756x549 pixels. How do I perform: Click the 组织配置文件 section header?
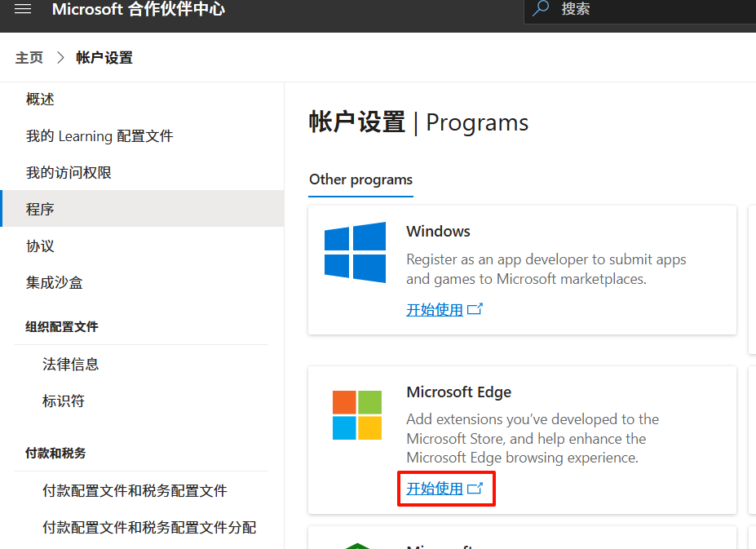pyautogui.click(x=62, y=326)
